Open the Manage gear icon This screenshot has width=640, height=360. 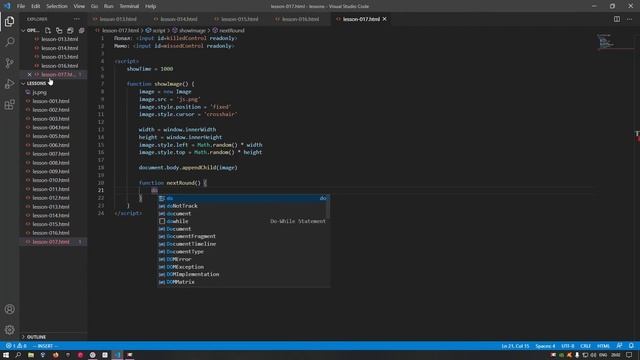[9, 330]
